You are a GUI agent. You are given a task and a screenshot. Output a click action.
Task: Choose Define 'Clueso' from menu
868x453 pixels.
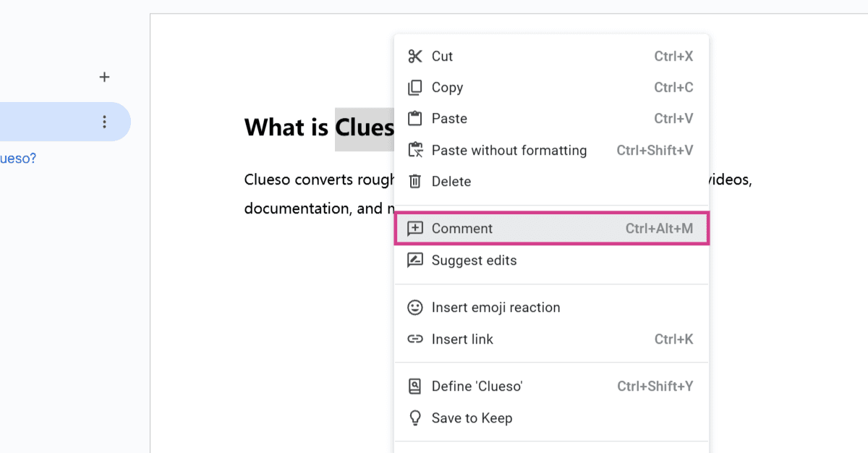click(x=551, y=386)
